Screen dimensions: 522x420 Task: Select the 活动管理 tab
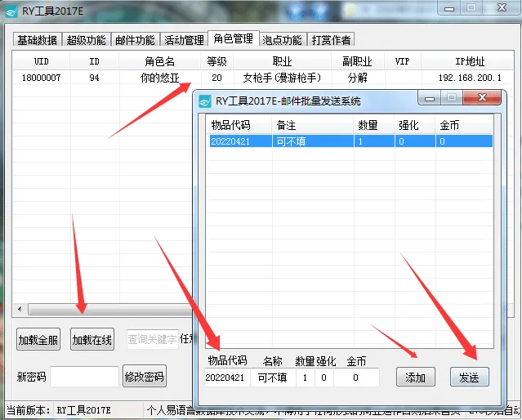[184, 40]
